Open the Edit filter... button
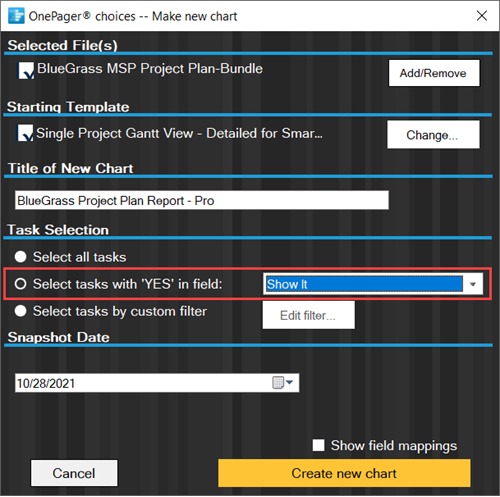This screenshot has height=497, width=500. [308, 315]
